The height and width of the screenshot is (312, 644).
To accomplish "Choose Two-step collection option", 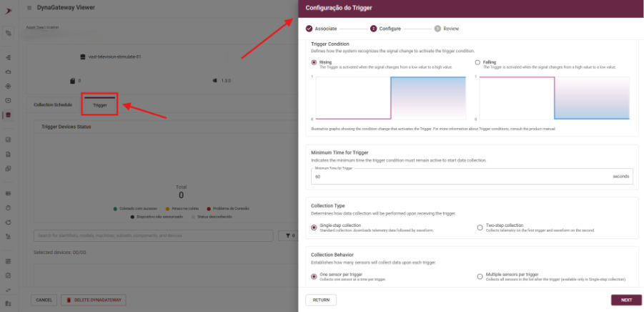I will (480, 227).
